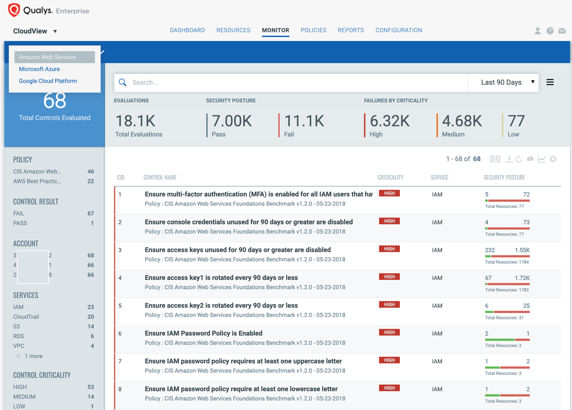Click the HIGH badge on control 1
Viewport: 572px width, 410px height.
389,193
